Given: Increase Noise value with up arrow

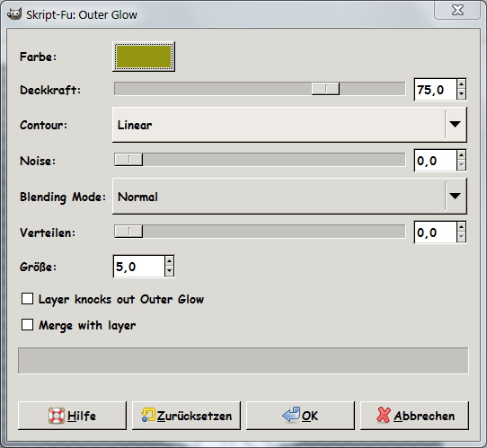Looking at the screenshot, I should 461,155.
